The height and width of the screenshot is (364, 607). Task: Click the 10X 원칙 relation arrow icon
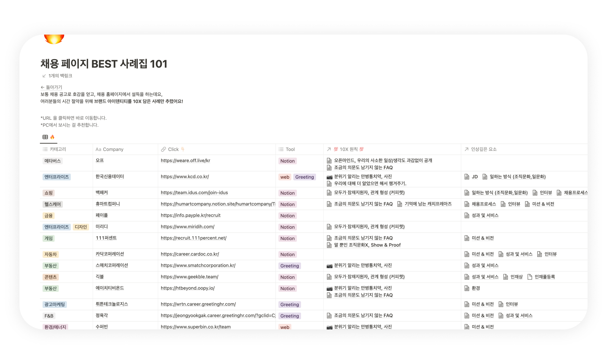[x=329, y=149]
